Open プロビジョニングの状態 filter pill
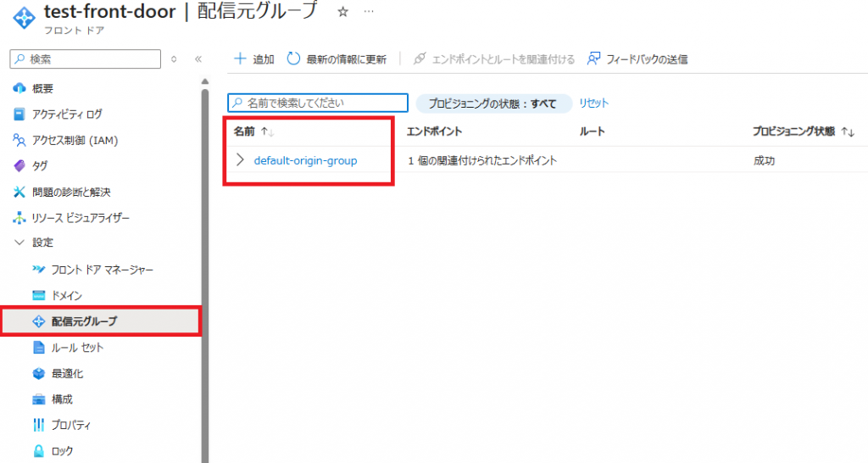This screenshot has width=868, height=463. point(493,103)
